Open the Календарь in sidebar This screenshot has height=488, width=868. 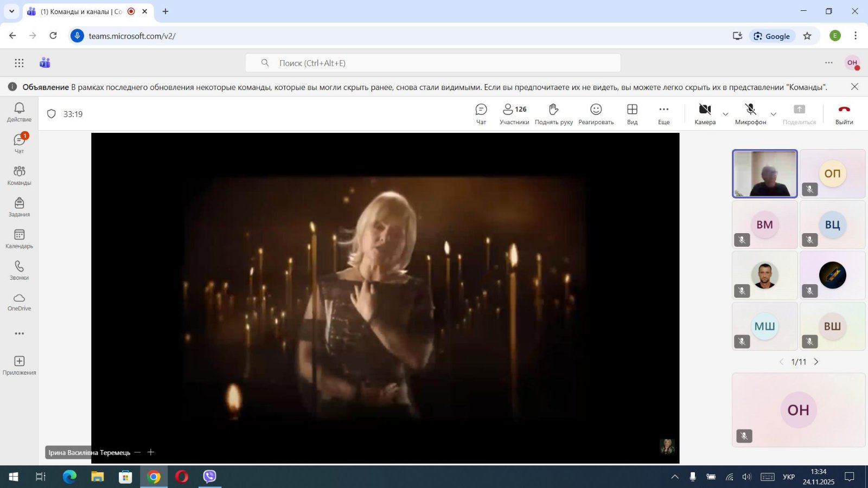pos(19,239)
